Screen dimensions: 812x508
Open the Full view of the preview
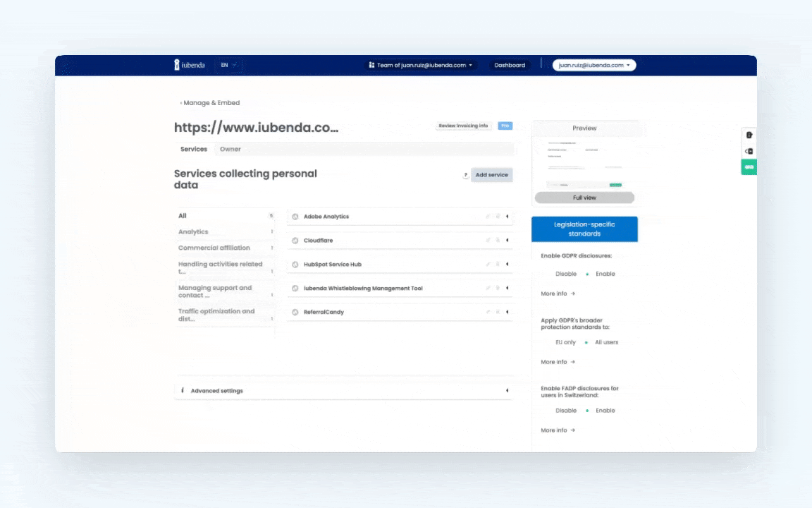pyautogui.click(x=584, y=198)
